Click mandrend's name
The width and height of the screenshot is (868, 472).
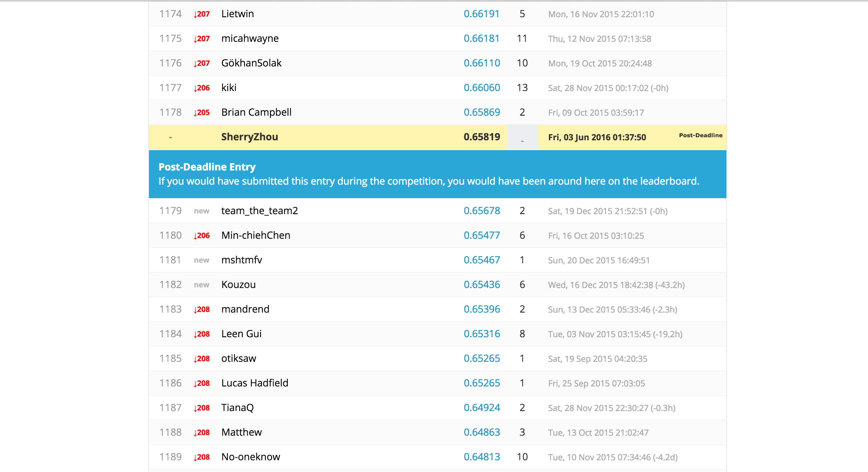245,309
